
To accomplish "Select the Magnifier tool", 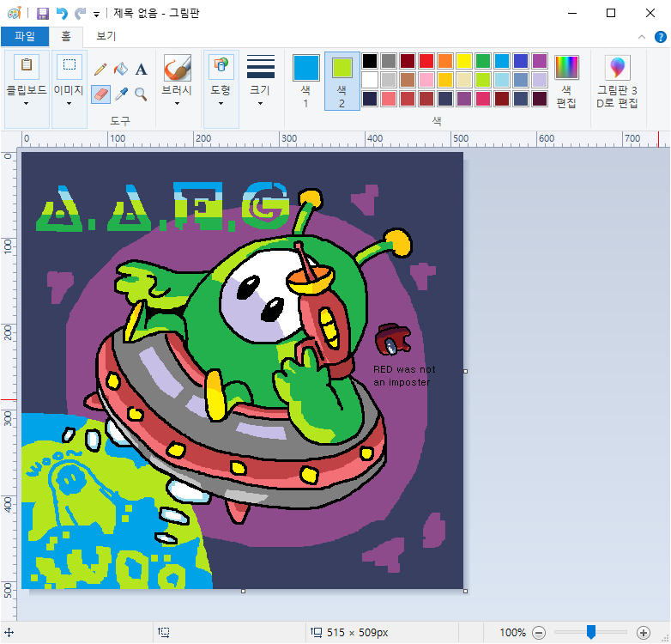I will [x=142, y=94].
